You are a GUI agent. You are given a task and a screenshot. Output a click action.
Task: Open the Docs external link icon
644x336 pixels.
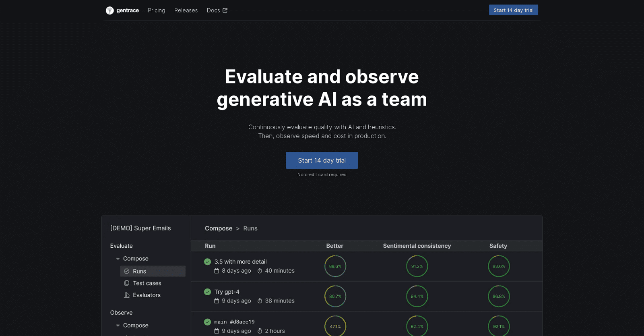coord(225,10)
